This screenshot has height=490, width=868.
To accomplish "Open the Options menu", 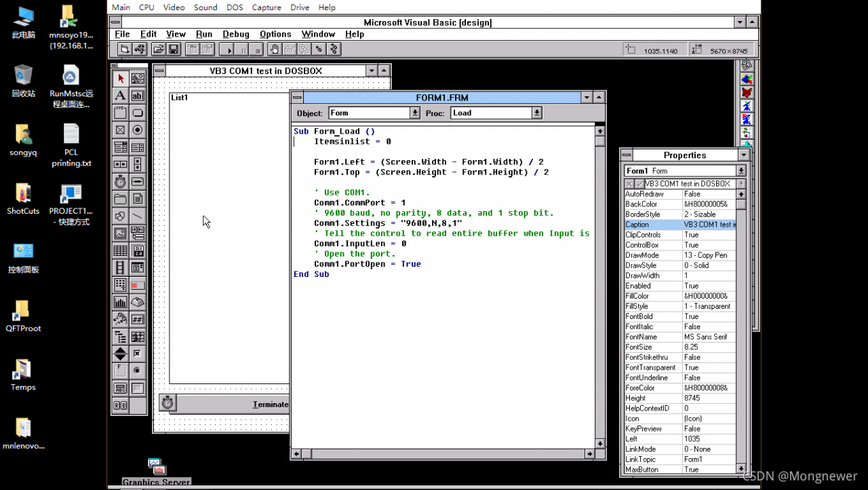I will 275,34.
